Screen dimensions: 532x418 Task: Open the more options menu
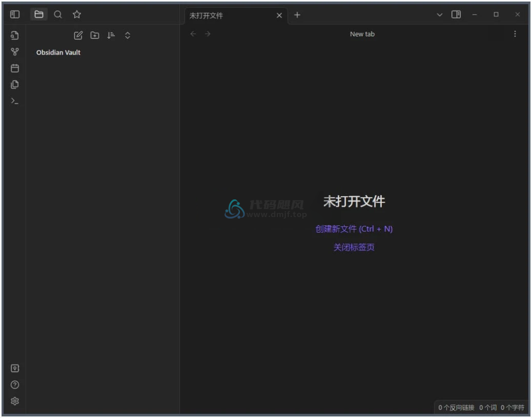515,34
